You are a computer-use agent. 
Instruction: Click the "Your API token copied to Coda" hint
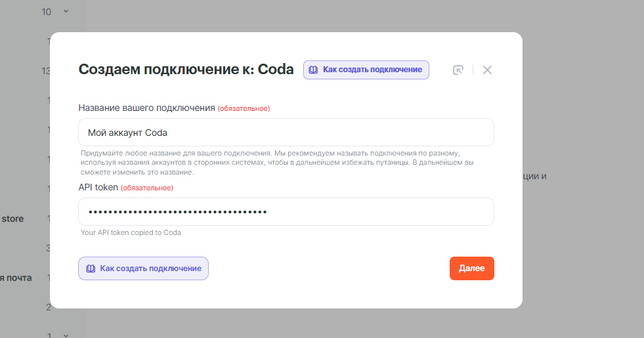click(131, 232)
